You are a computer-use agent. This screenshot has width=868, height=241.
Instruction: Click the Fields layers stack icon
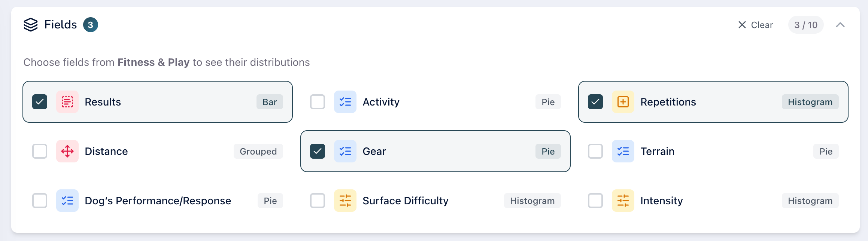(31, 25)
